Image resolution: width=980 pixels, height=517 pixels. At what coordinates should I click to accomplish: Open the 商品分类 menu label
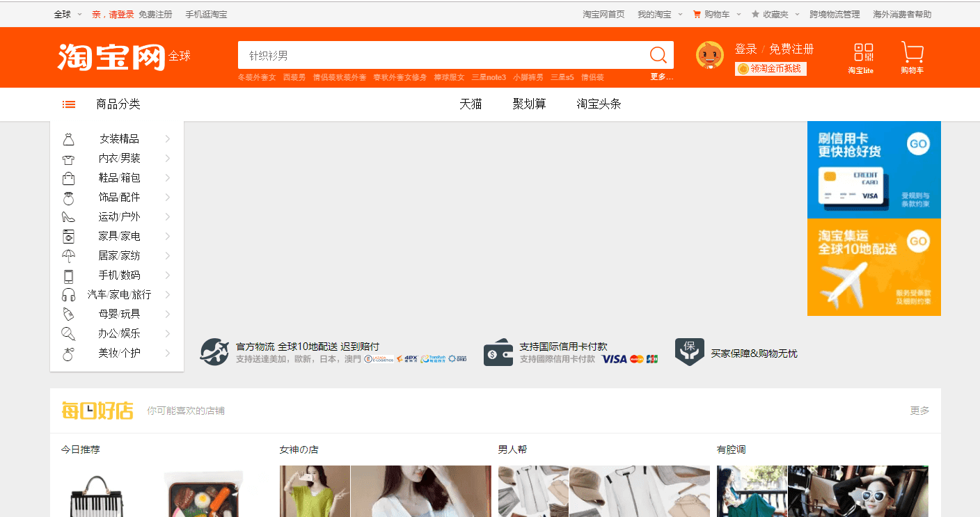[118, 104]
